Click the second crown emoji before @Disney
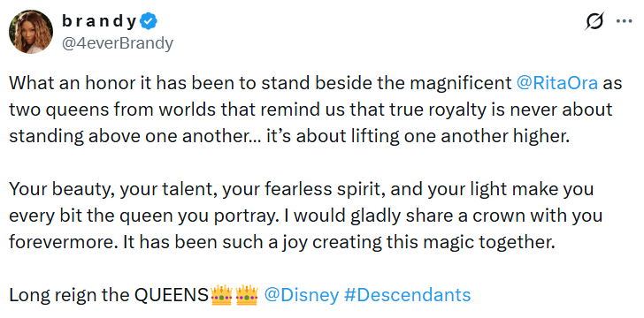 pyautogui.click(x=247, y=294)
